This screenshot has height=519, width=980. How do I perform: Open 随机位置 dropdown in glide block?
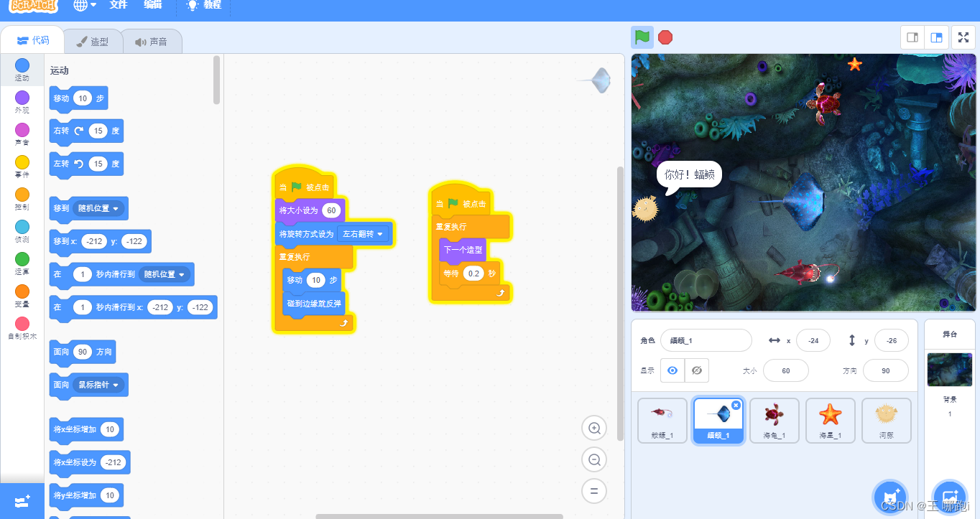pyautogui.click(x=165, y=274)
